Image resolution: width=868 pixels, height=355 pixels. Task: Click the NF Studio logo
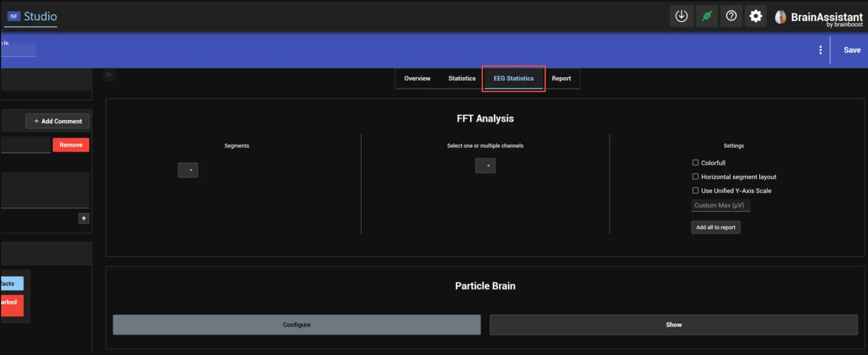point(32,17)
